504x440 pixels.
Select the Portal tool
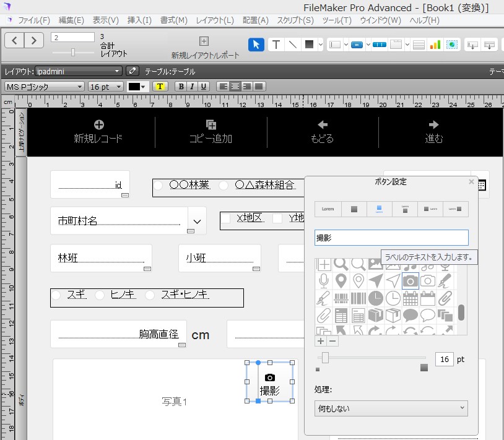pyautogui.click(x=419, y=45)
